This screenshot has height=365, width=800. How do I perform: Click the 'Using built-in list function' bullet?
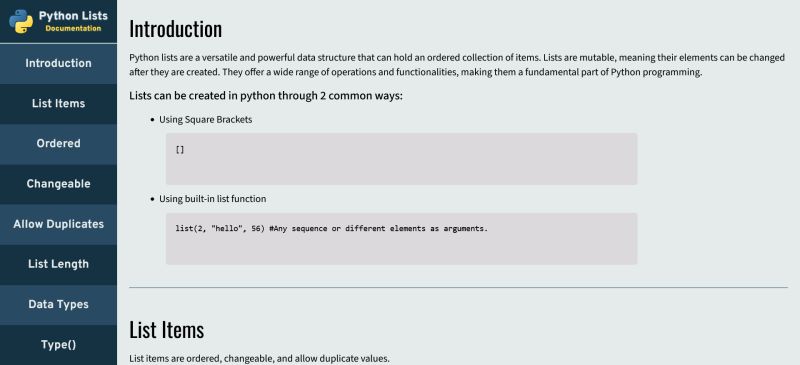click(x=212, y=199)
